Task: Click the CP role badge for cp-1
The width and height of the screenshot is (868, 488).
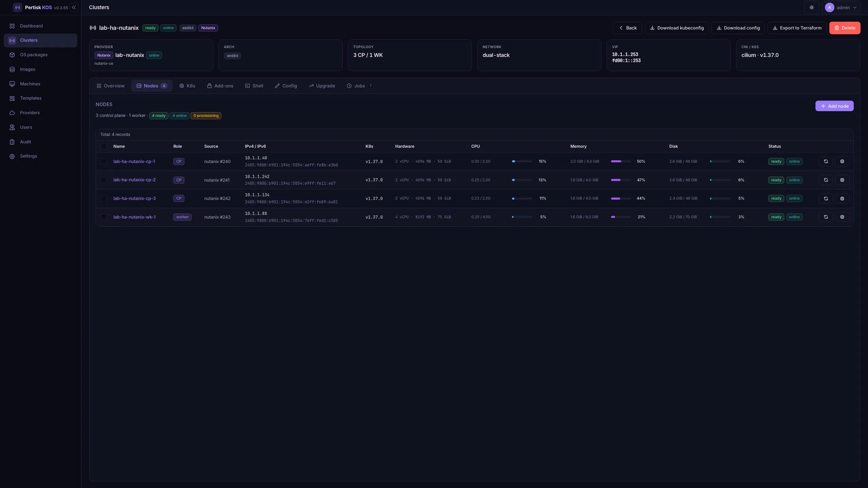Action: [179, 162]
